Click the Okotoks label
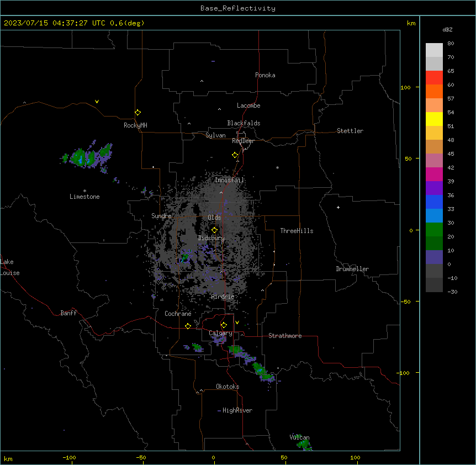 click(x=228, y=387)
